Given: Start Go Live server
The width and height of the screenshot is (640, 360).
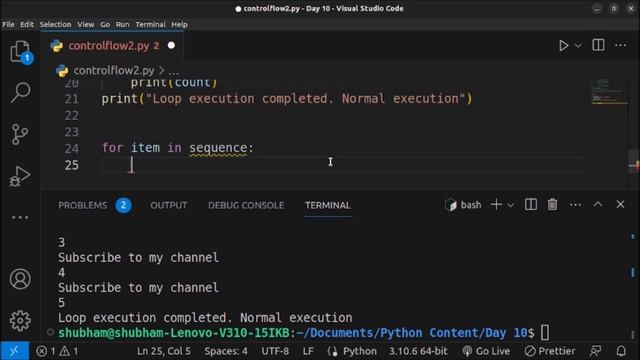Looking at the screenshot, I should click(x=486, y=351).
